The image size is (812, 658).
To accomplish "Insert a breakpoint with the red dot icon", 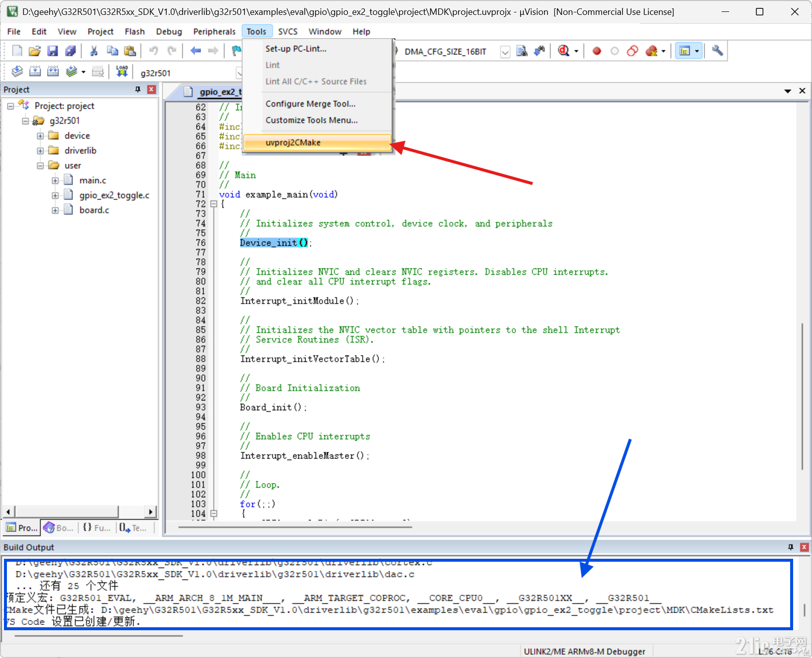I will pyautogui.click(x=597, y=50).
